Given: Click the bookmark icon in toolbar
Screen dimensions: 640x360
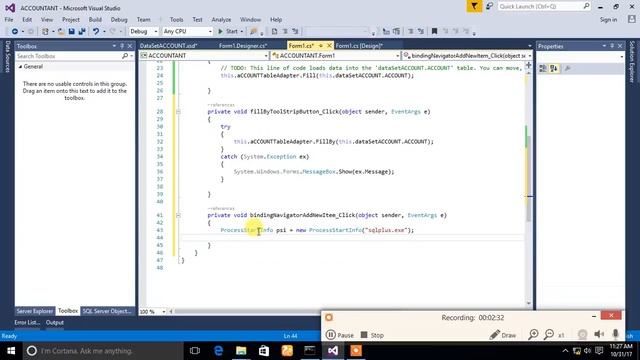Looking at the screenshot, I should pyautogui.click(x=434, y=31).
